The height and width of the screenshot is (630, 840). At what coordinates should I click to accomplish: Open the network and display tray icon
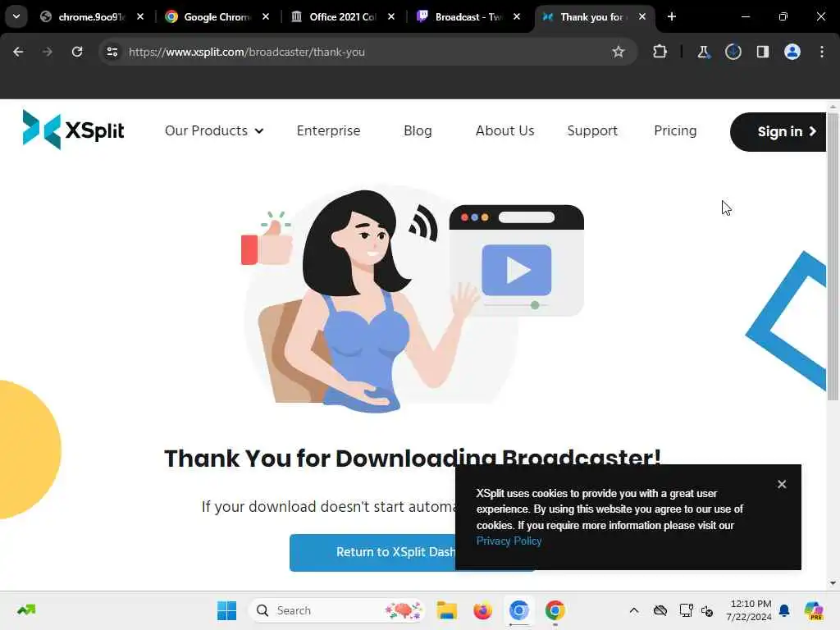(686, 610)
